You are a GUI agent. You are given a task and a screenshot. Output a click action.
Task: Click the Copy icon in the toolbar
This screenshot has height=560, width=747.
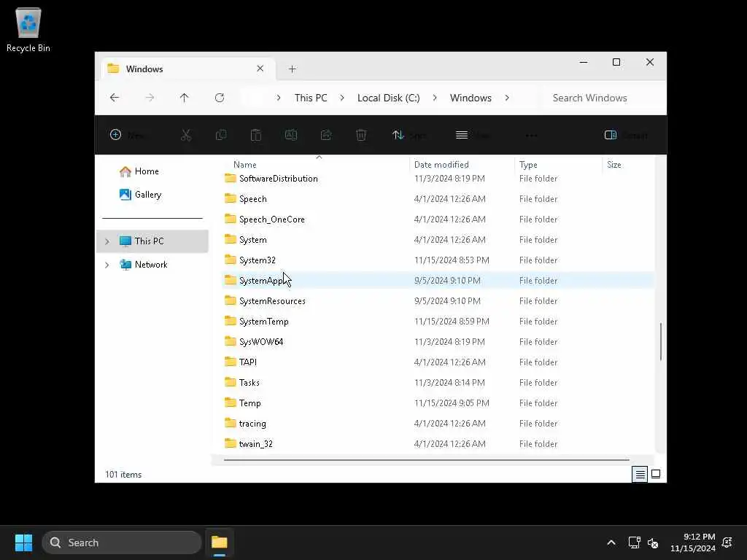click(x=220, y=135)
